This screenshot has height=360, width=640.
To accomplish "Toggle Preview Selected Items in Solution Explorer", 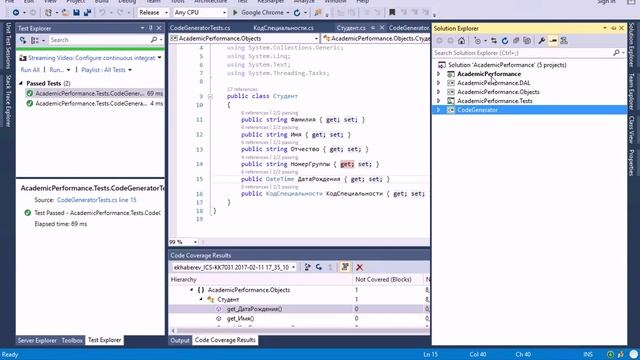I will point(553,41).
